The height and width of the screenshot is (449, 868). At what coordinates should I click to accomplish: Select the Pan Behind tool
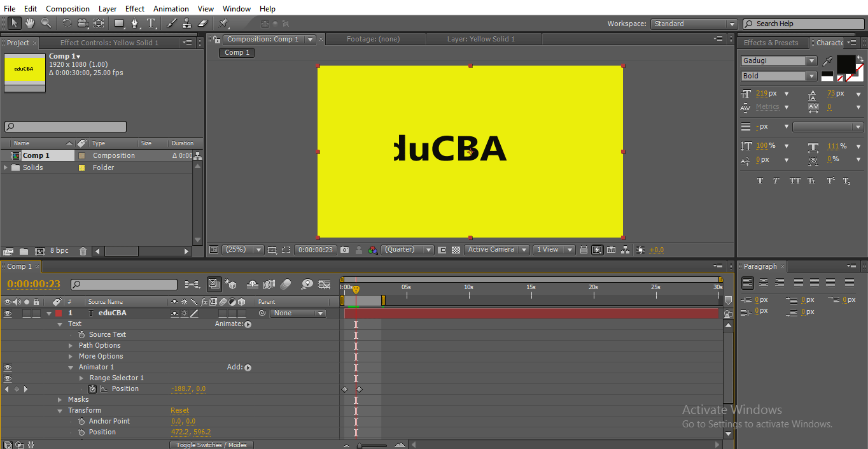(x=99, y=24)
